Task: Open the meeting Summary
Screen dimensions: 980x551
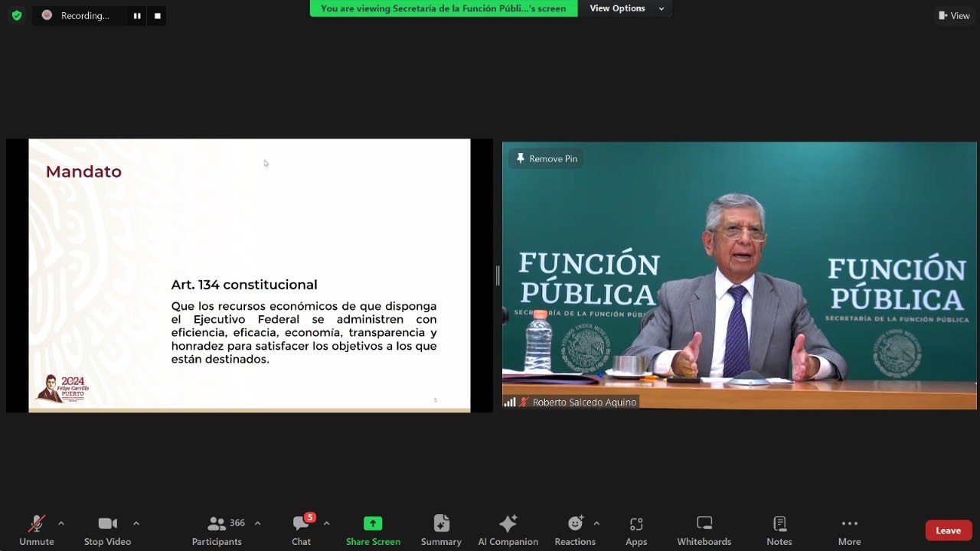Action: (441, 530)
